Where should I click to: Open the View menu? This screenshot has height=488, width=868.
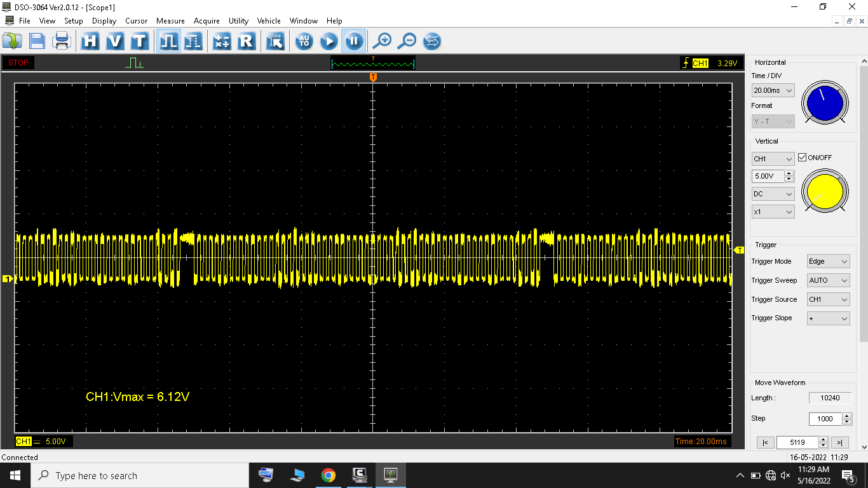[x=48, y=20]
